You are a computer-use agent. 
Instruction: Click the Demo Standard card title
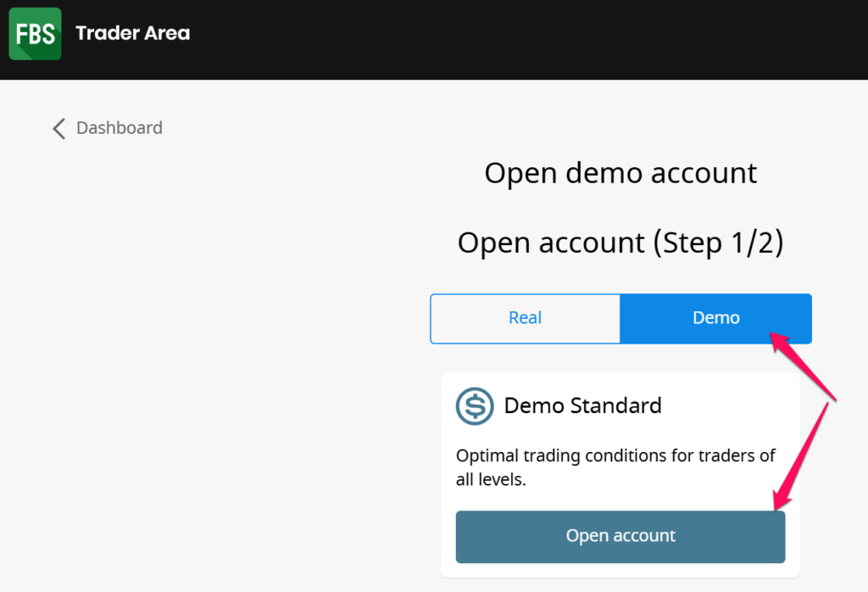(x=582, y=406)
